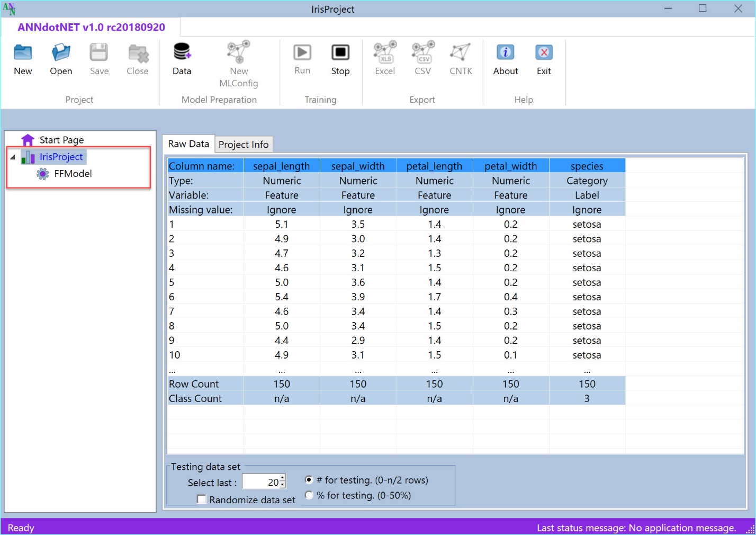Click row number 10 in the table

coord(205,355)
